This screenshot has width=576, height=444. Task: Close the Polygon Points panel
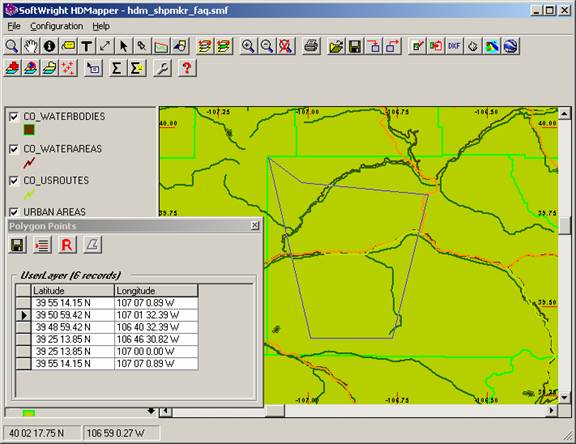(x=255, y=225)
